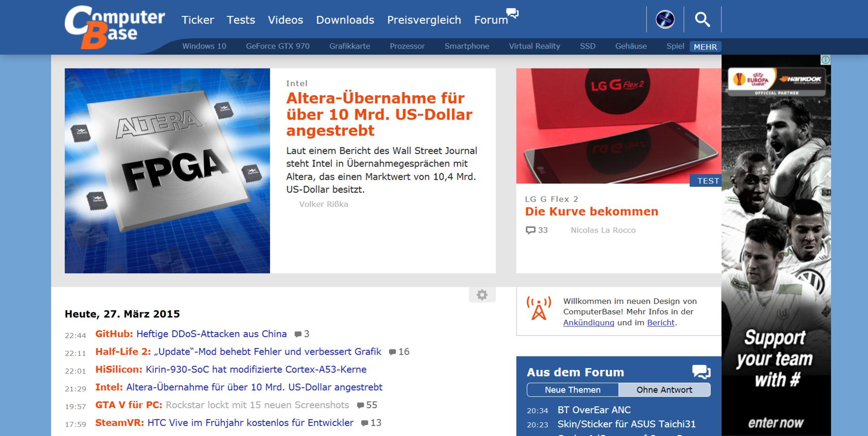Open the Altera-Übernahme headline in featured box

(x=379, y=114)
